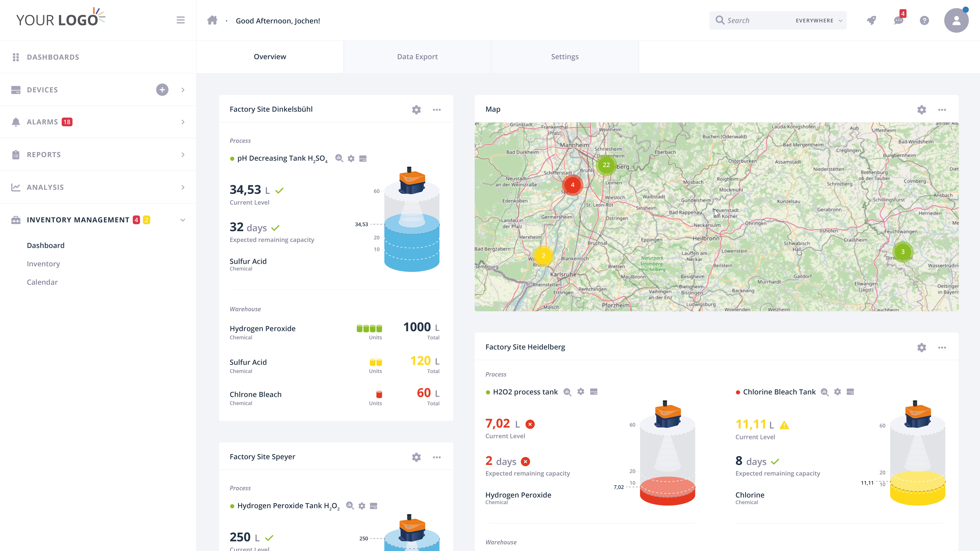Click the home breadcrumb icon
The width and height of the screenshot is (980, 551).
pos(212,20)
